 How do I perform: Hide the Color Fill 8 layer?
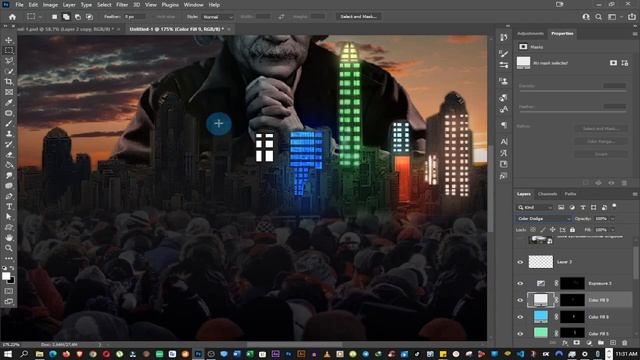coord(520,317)
